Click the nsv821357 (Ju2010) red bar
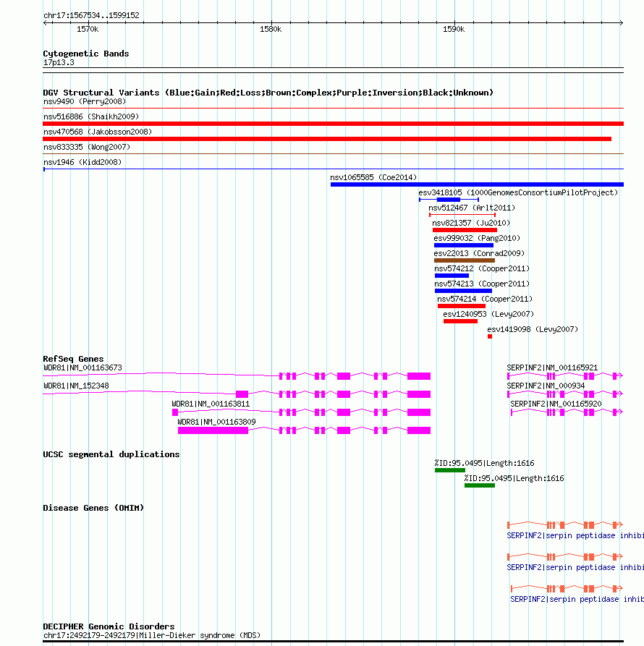The width and height of the screenshot is (644, 646). coord(465,230)
